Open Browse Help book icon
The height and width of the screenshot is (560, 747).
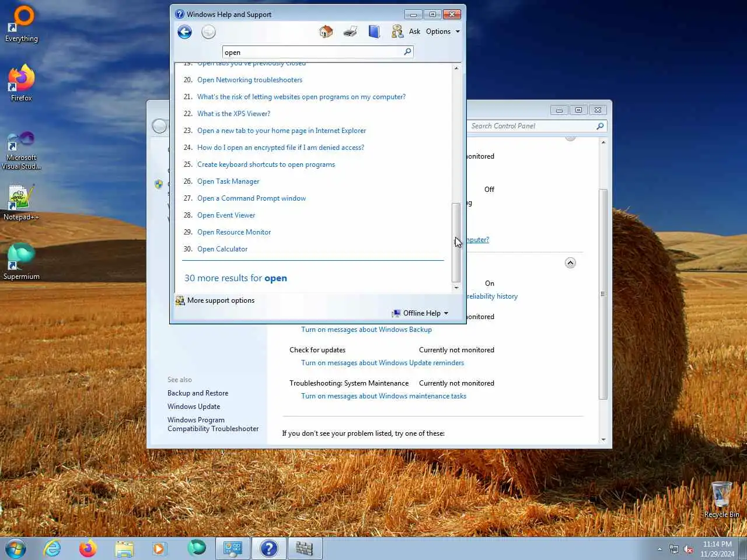tap(374, 32)
